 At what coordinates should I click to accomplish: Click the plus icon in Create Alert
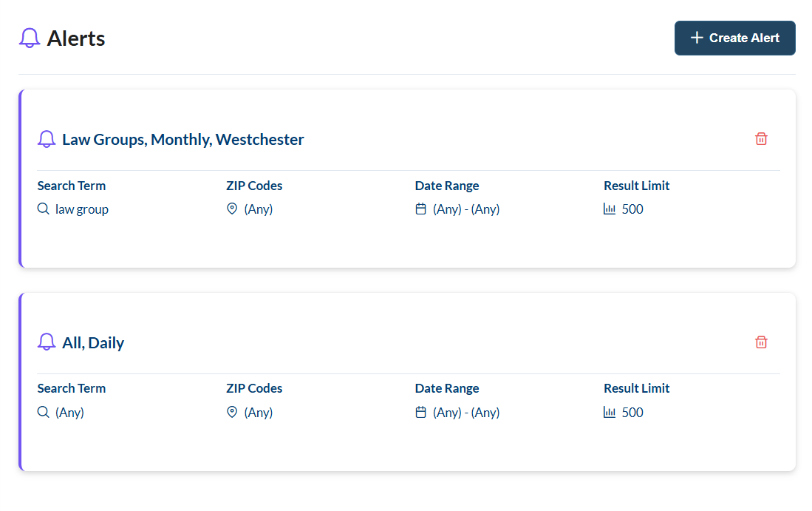click(x=697, y=37)
